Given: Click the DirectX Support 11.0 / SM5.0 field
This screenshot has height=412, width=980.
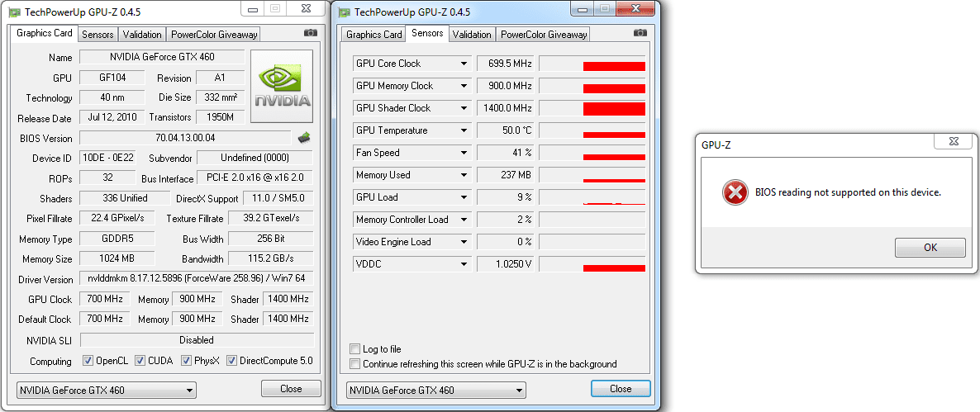Looking at the screenshot, I should pyautogui.click(x=278, y=198).
